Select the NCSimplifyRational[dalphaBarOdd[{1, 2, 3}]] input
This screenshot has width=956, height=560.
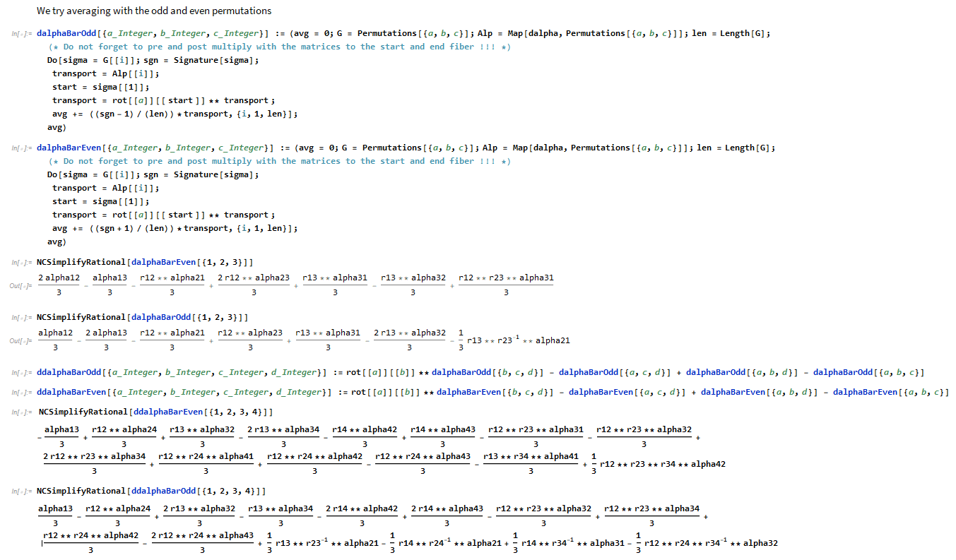point(142,317)
